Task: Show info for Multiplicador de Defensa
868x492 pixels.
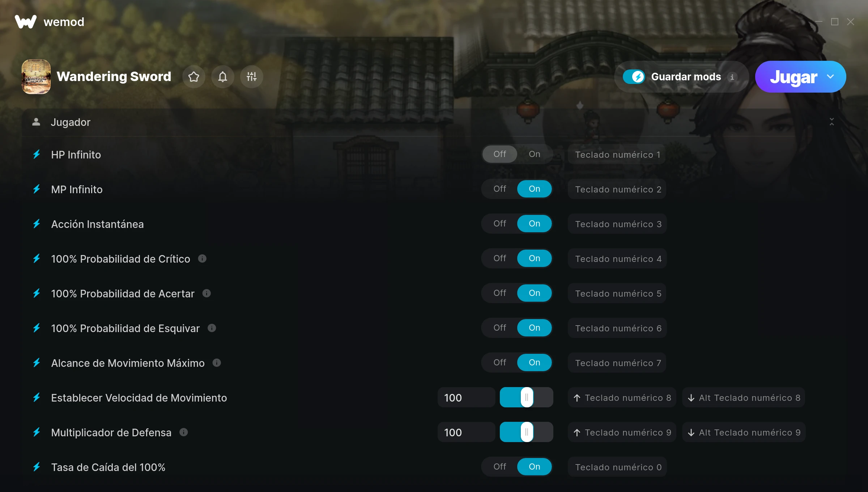Action: 184,432
